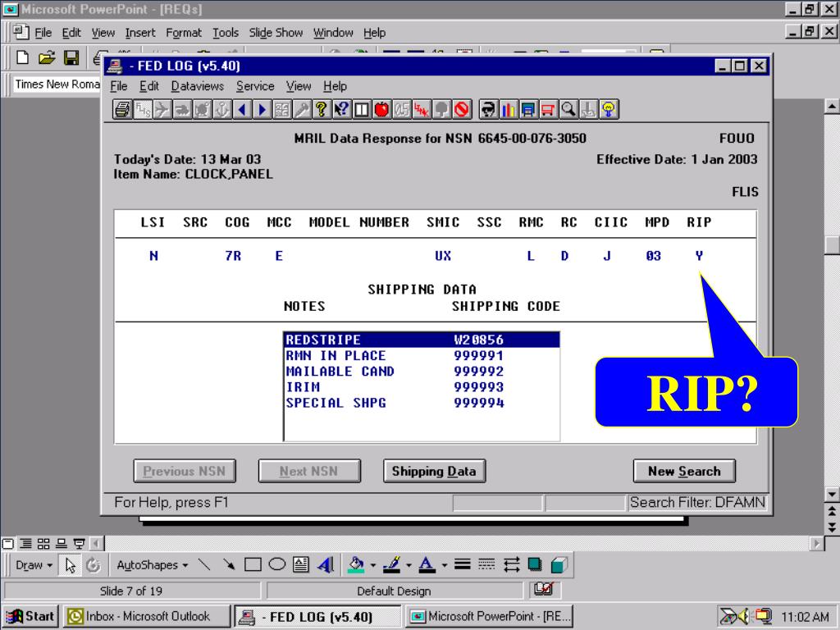
Task: Open View menu in FED LOG
Action: click(299, 86)
